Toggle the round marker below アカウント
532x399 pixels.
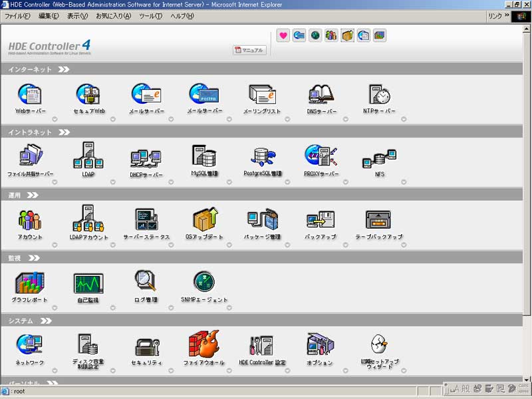click(55, 245)
